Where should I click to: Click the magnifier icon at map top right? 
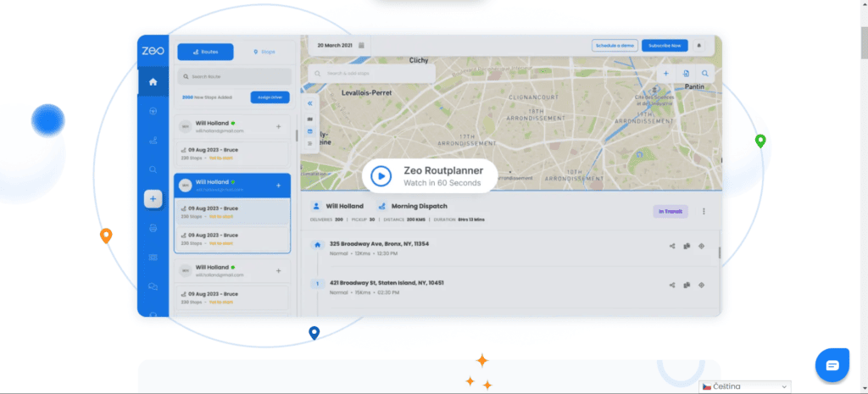[x=704, y=74]
